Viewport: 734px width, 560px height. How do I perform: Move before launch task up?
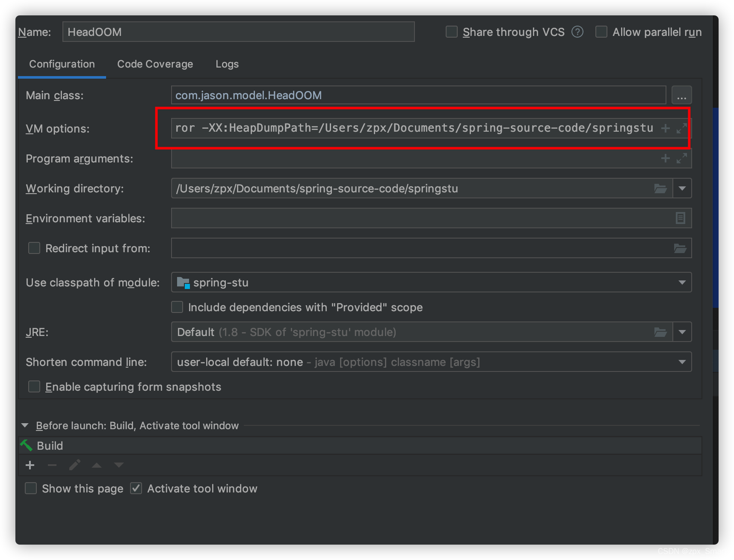tap(97, 465)
